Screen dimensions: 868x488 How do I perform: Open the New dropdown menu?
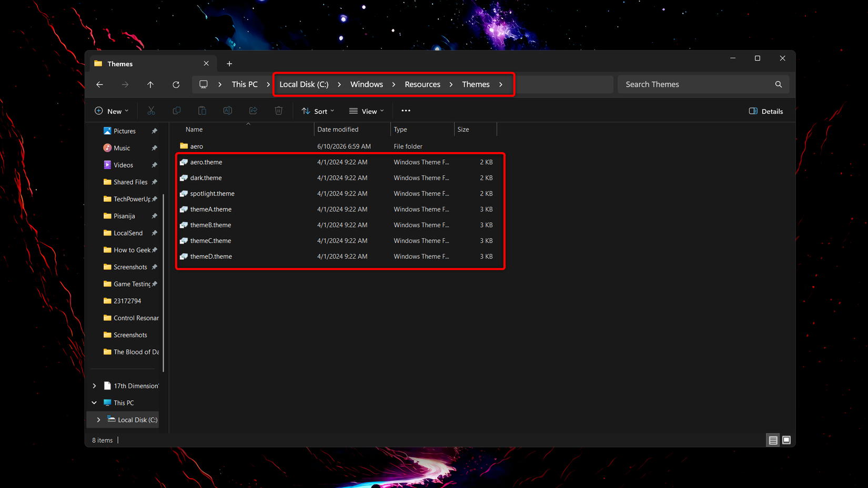(x=112, y=111)
